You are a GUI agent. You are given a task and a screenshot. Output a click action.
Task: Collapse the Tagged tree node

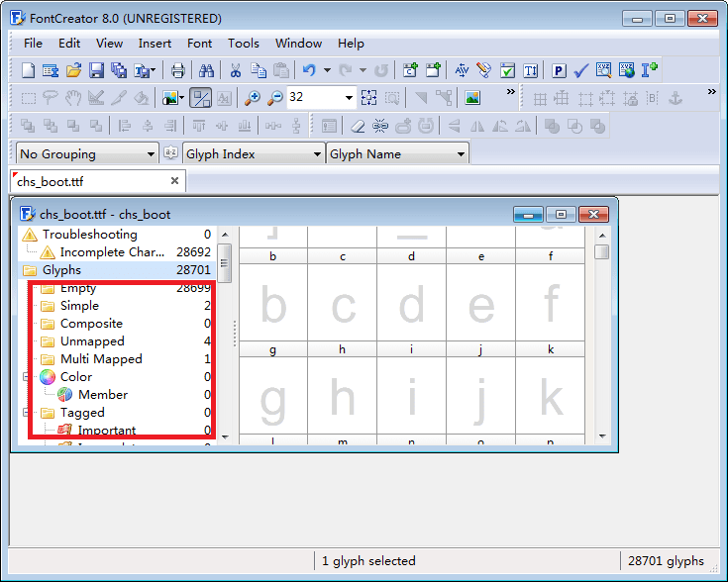click(27, 413)
